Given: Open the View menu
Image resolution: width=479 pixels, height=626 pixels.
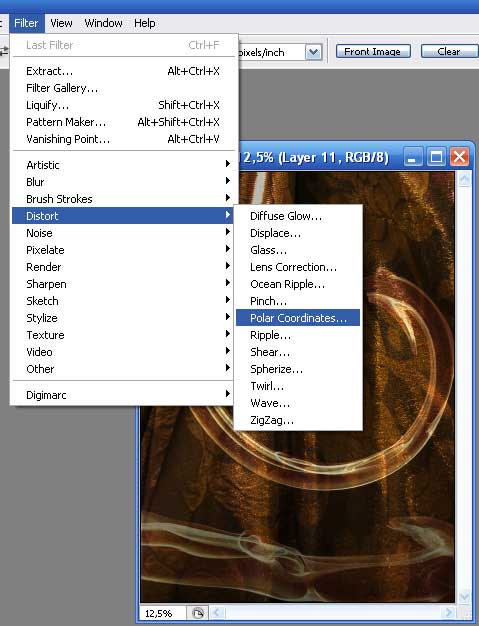Looking at the screenshot, I should (x=61, y=23).
